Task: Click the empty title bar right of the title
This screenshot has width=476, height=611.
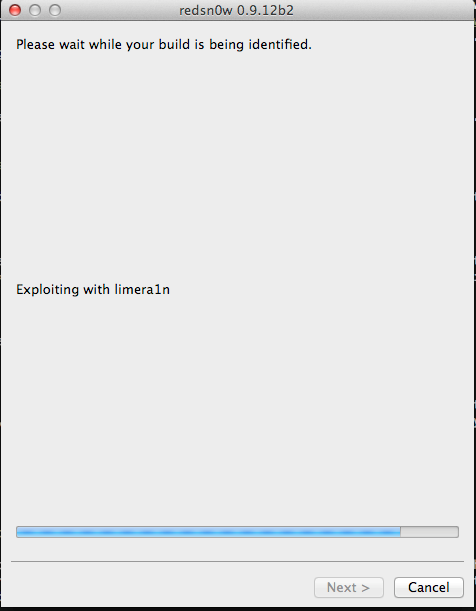Action: 384,10
